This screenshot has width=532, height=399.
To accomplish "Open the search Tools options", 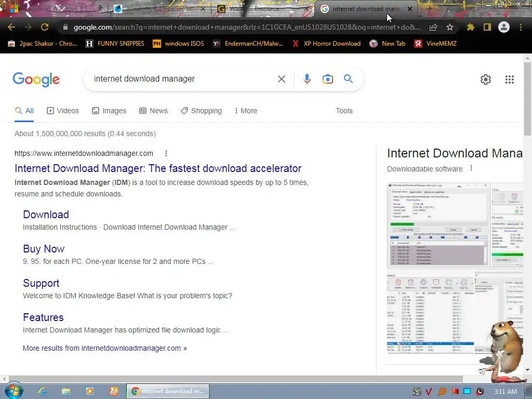I will (344, 111).
